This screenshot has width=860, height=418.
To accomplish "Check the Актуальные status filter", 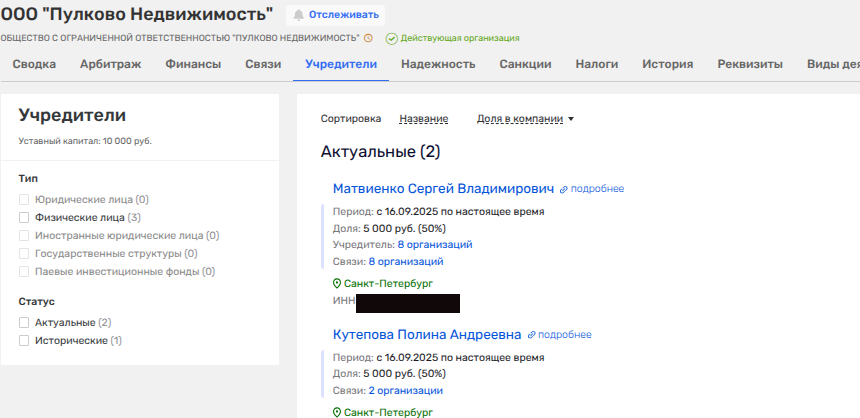I will (24, 323).
